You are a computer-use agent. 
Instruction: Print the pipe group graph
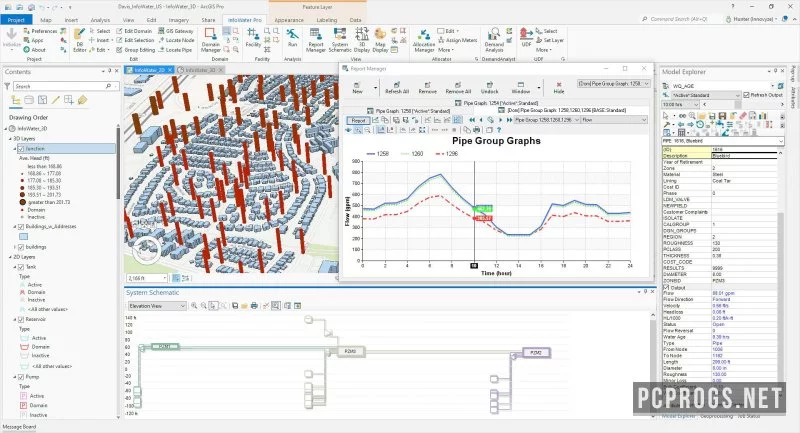point(477,130)
